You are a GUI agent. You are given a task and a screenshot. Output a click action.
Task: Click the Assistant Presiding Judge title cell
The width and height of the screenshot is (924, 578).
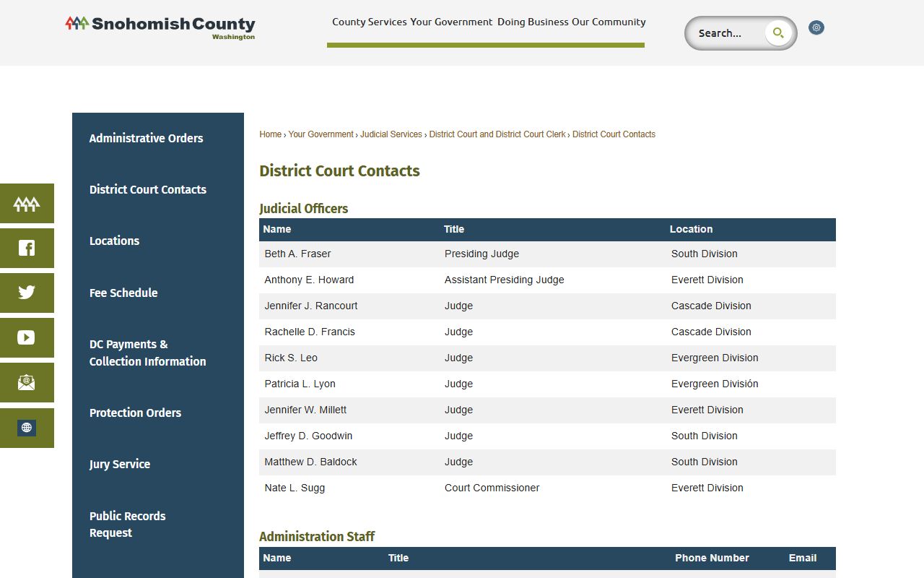click(505, 280)
